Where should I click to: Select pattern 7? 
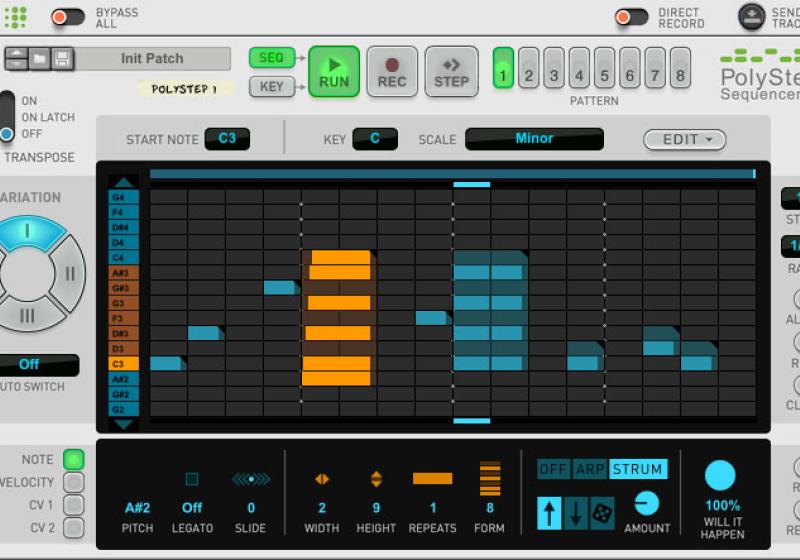click(x=655, y=68)
